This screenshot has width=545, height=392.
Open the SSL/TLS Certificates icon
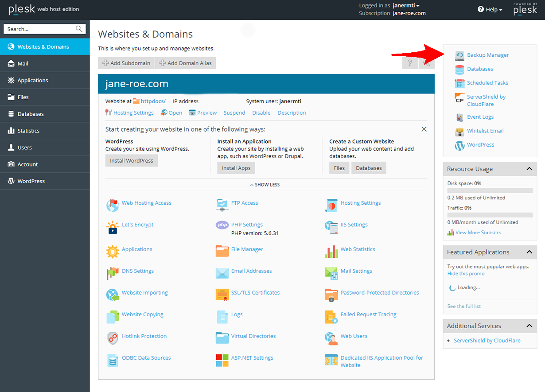point(222,295)
